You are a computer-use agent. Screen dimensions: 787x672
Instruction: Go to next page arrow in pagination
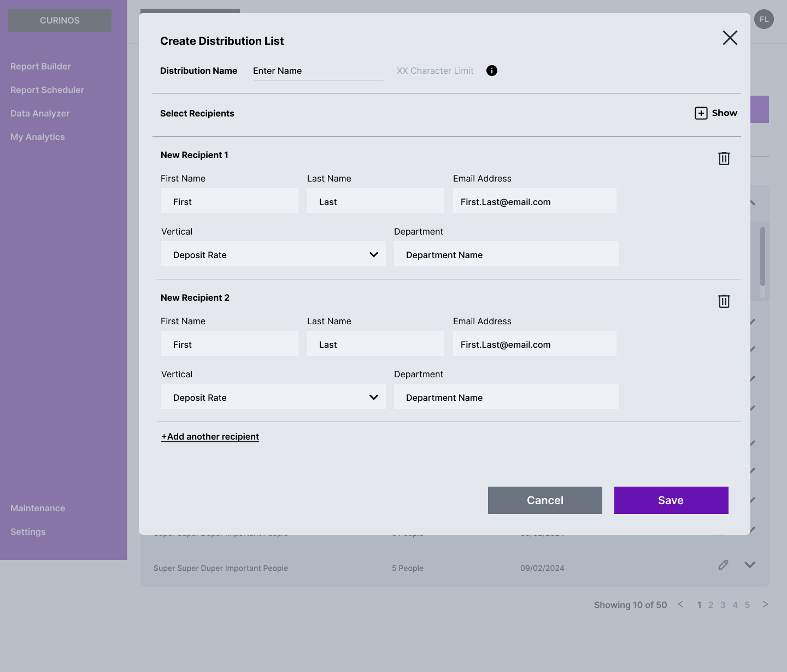pyautogui.click(x=765, y=604)
